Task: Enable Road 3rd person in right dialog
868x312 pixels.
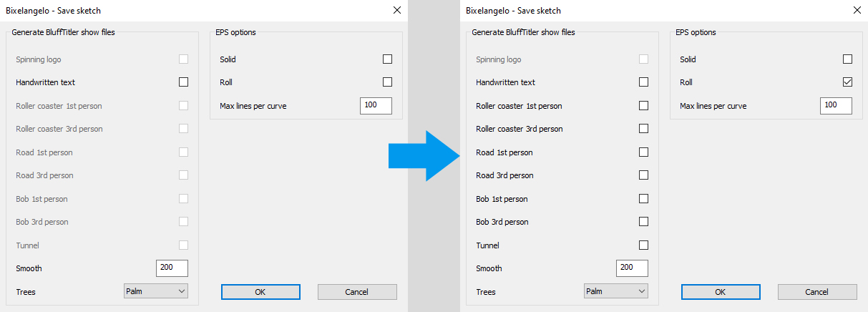Action: click(643, 175)
